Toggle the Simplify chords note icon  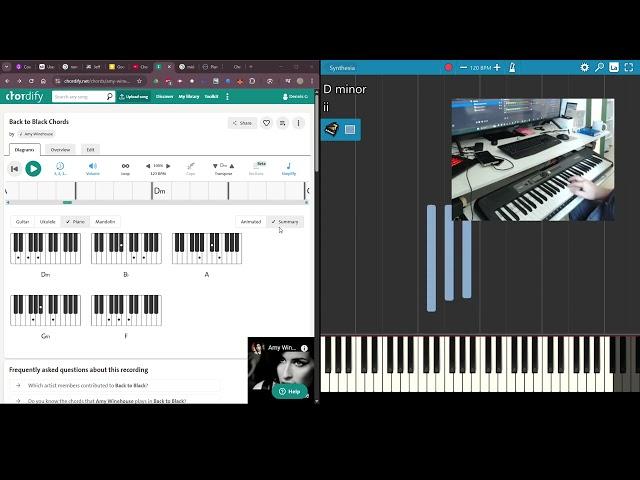289,168
